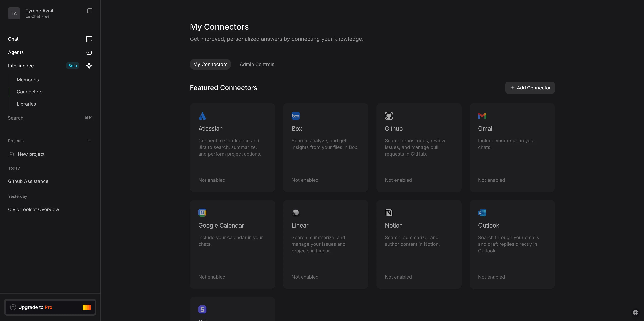Click the Outlook connector icon
This screenshot has height=321, width=644.
point(482,212)
